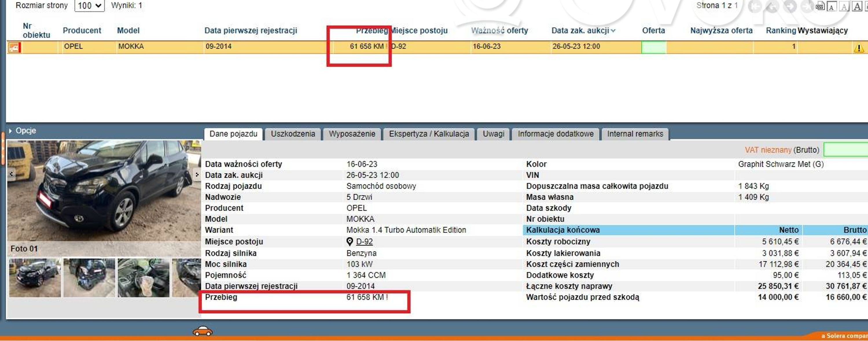The width and height of the screenshot is (868, 341).
Task: Click the map pin icon next to D-92
Action: pos(350,241)
